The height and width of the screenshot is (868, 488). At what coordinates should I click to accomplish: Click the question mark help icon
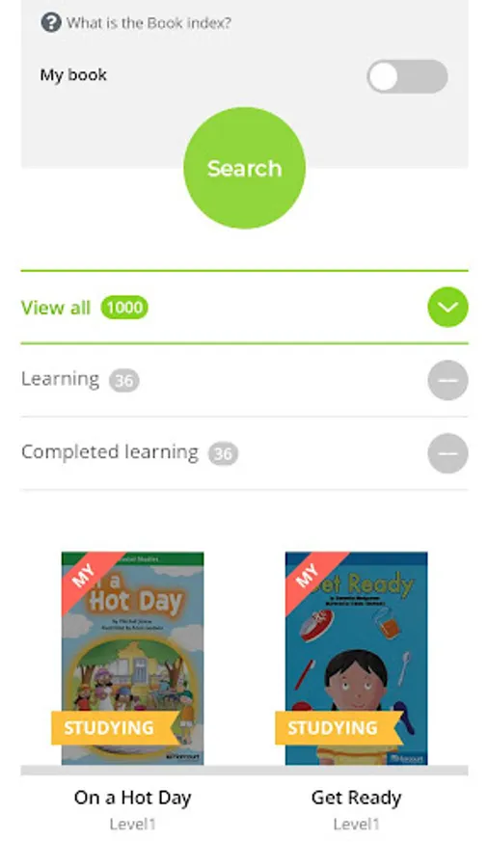pos(51,23)
